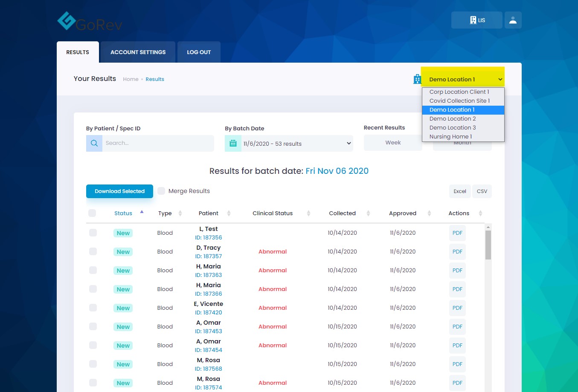This screenshot has width=578, height=392.
Task: Open the batch date dropdown
Action: pyautogui.click(x=296, y=144)
